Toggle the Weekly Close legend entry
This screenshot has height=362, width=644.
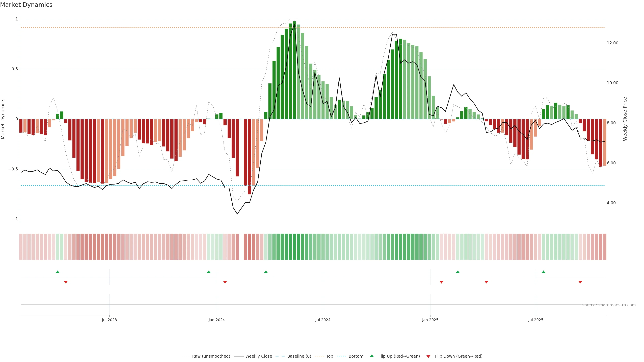[x=258, y=356]
